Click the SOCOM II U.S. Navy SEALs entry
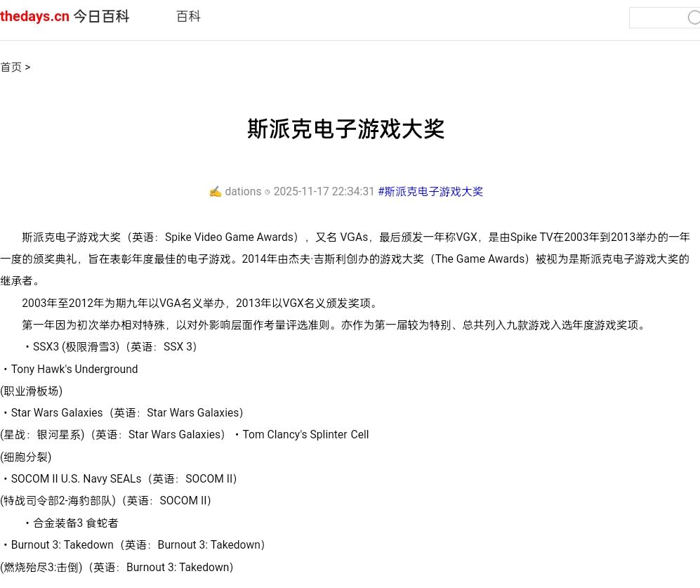Image resolution: width=700 pixels, height=588 pixels. (119, 478)
